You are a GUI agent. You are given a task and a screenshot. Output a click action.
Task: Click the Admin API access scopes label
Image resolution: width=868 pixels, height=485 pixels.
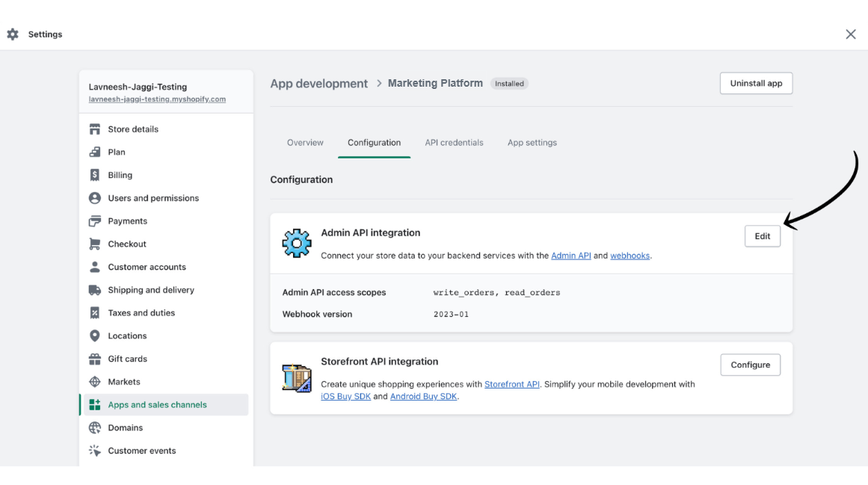tap(334, 292)
